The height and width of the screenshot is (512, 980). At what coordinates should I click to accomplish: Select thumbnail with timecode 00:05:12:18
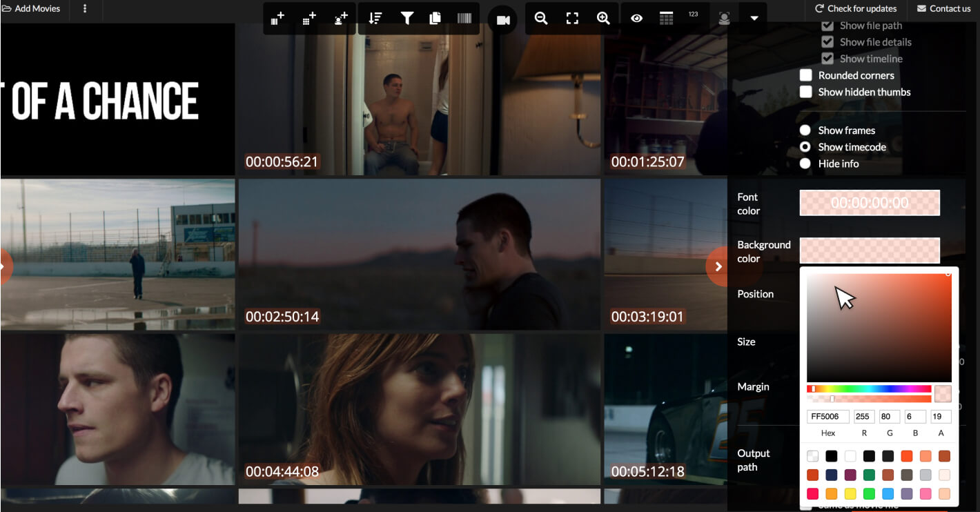pos(665,410)
